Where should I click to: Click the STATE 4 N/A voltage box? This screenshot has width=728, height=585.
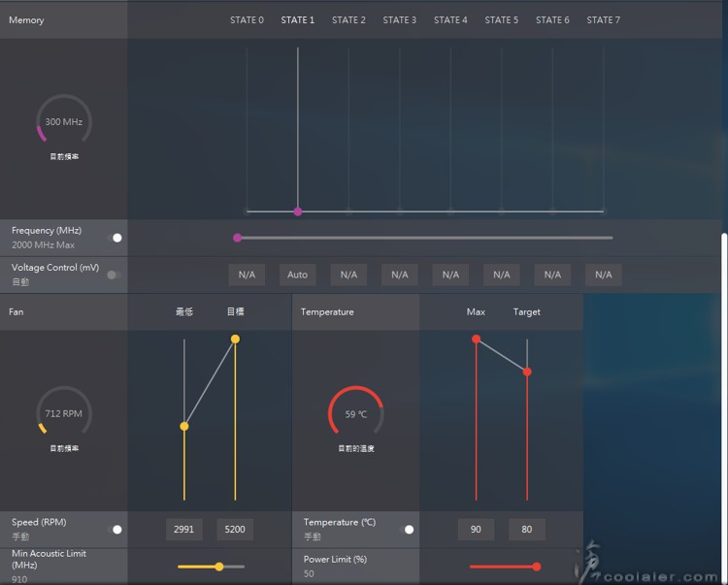[x=450, y=275]
